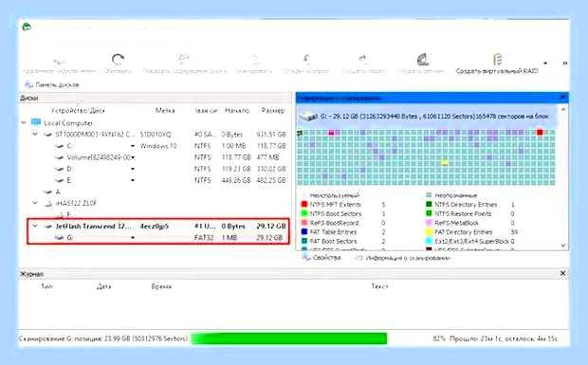Click the dark blue FAT Table Entries swatch

coord(304,232)
